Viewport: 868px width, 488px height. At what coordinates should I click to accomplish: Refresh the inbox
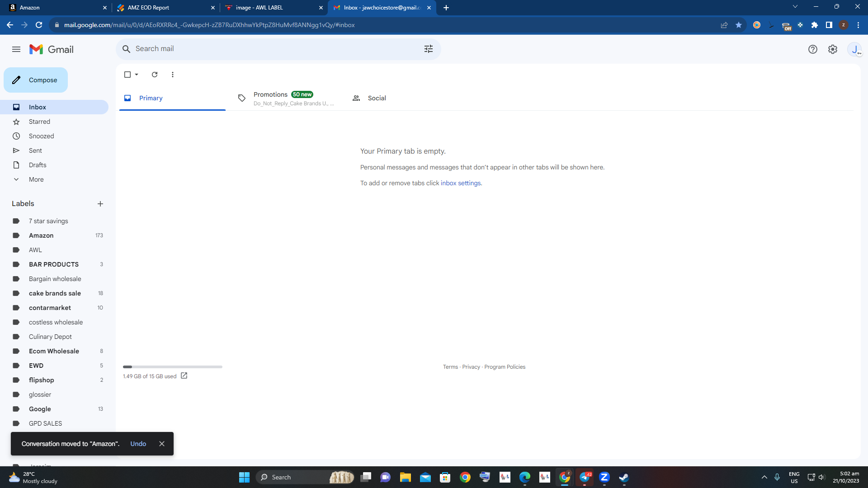155,75
